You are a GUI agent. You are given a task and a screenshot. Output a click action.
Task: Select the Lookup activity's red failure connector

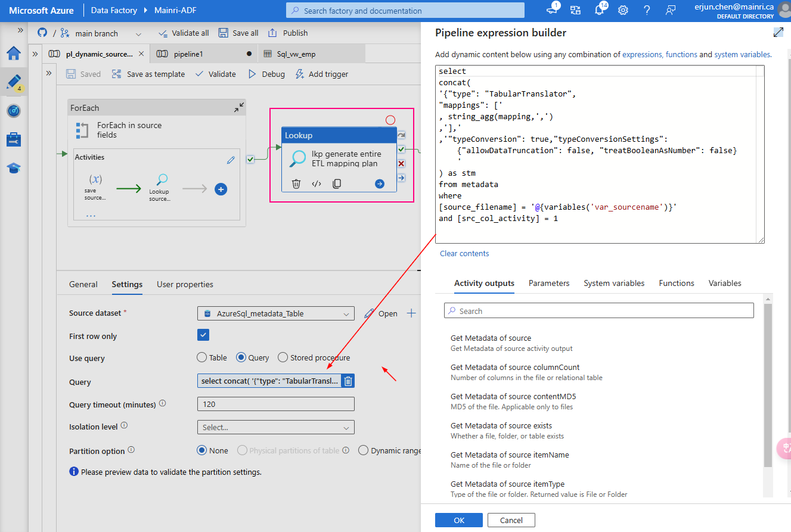pyautogui.click(x=401, y=163)
